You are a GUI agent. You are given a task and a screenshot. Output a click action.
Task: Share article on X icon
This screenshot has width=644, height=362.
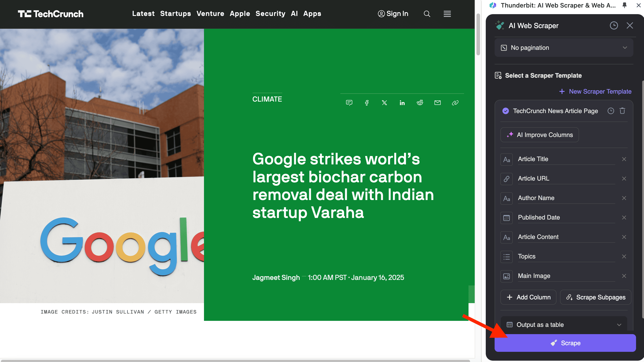tap(384, 103)
